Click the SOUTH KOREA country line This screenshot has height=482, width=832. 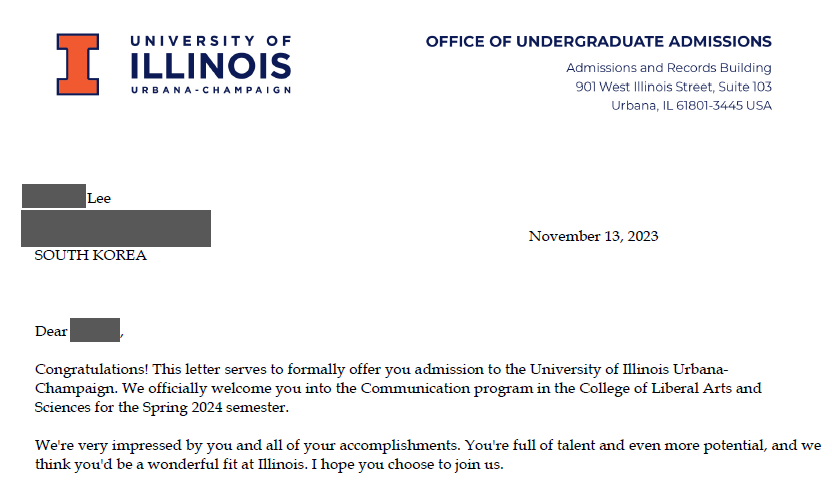[x=91, y=255]
